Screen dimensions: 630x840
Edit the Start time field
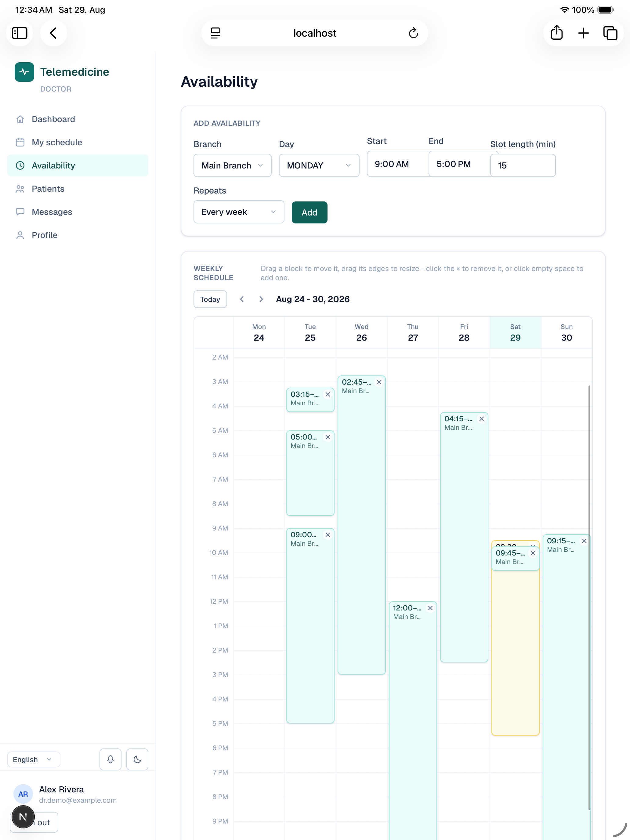tap(398, 164)
